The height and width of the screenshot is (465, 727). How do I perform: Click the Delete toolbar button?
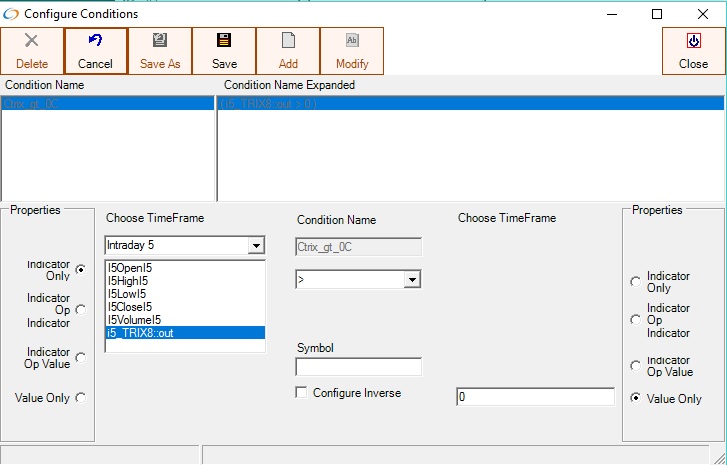(32, 50)
